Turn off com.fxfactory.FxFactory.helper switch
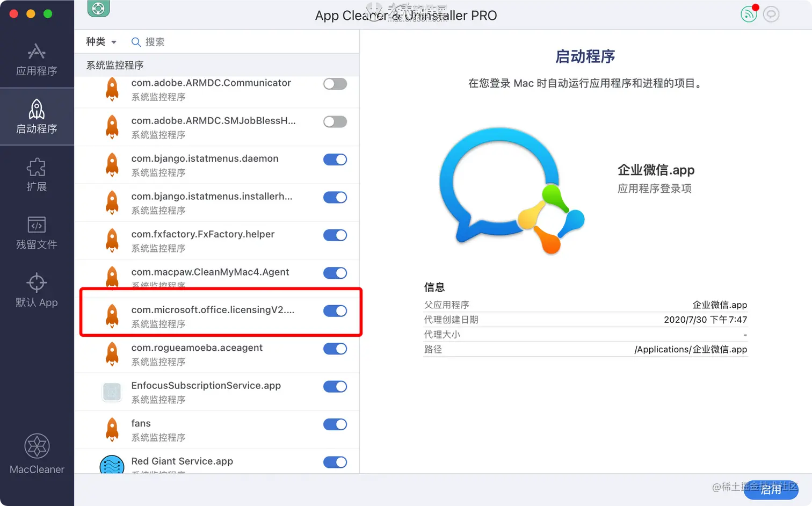 click(335, 235)
